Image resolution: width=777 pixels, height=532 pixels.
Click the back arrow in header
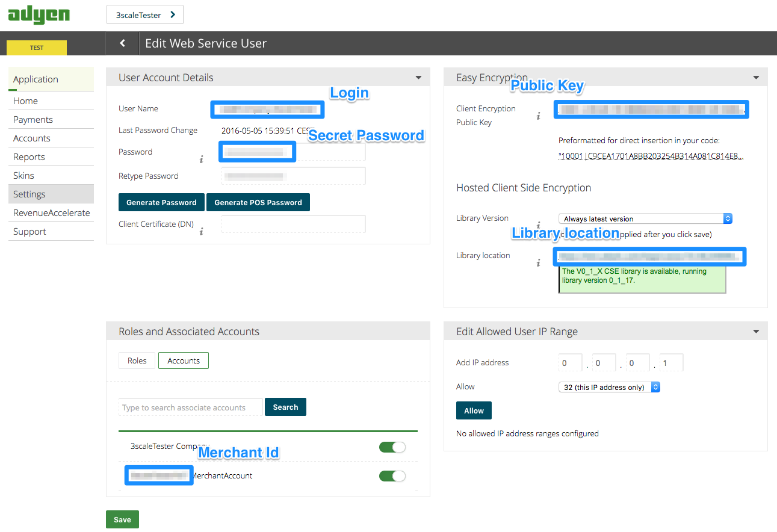click(123, 43)
